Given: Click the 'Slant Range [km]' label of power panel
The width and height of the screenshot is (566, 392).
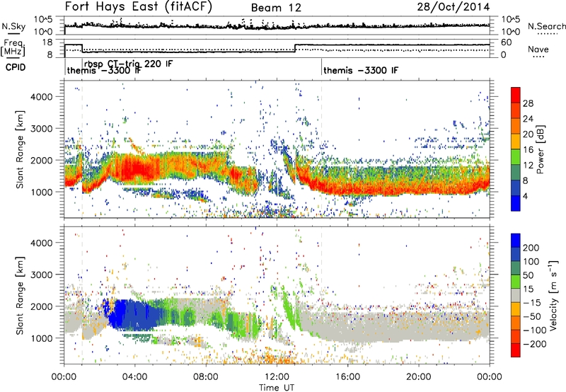Looking at the screenshot, I should coord(20,149).
